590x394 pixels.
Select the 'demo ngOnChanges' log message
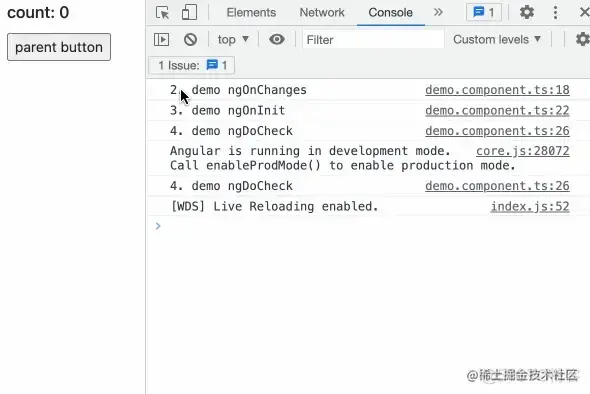pos(249,90)
